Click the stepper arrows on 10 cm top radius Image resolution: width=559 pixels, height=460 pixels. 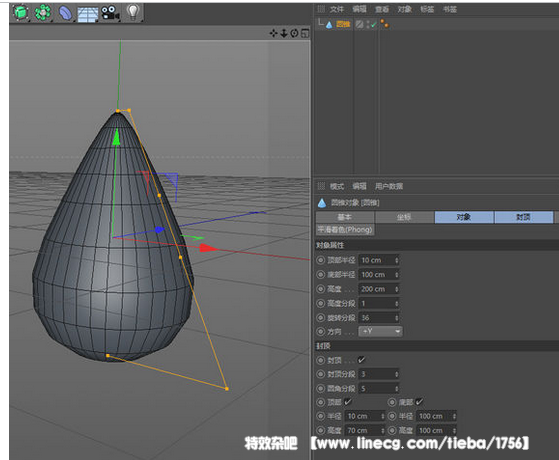[x=396, y=260]
